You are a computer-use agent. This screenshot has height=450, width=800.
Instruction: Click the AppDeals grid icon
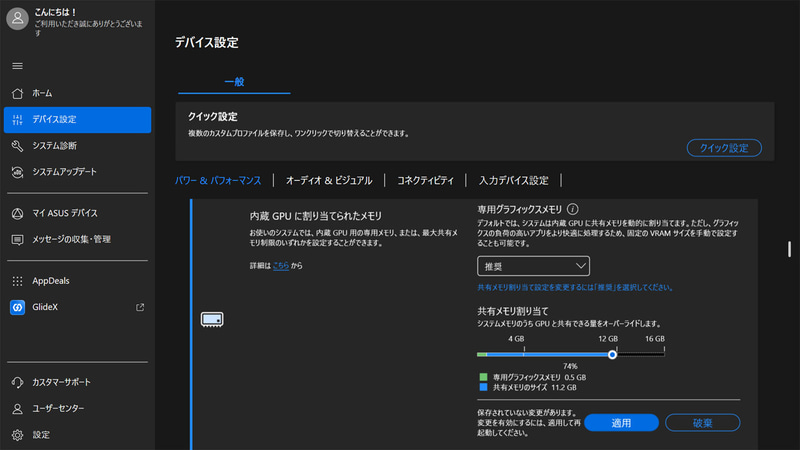click(x=17, y=281)
